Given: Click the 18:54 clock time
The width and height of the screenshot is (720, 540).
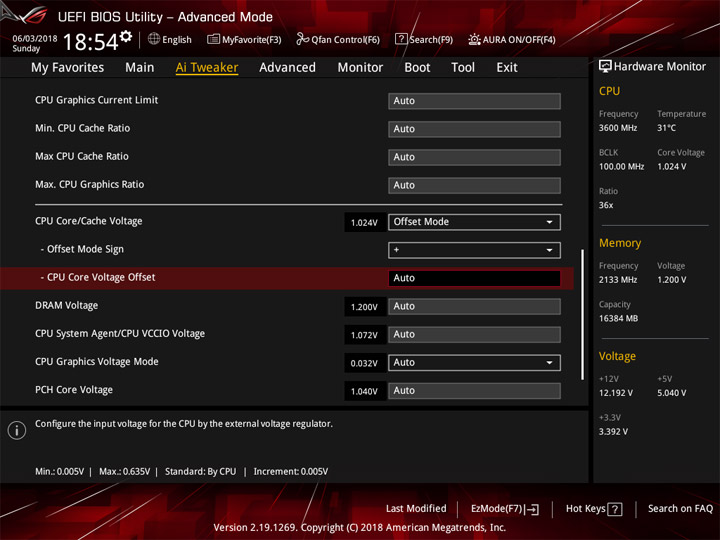Looking at the screenshot, I should click(91, 42).
